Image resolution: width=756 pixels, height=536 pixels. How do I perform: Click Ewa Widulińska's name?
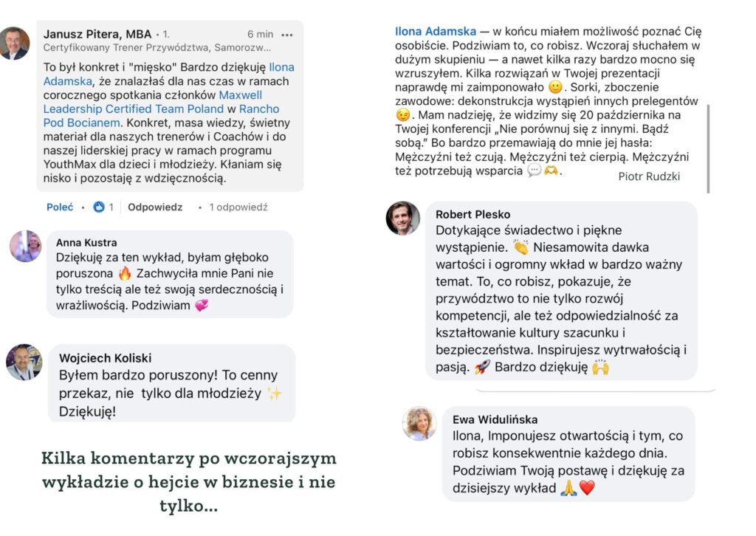[x=492, y=419]
